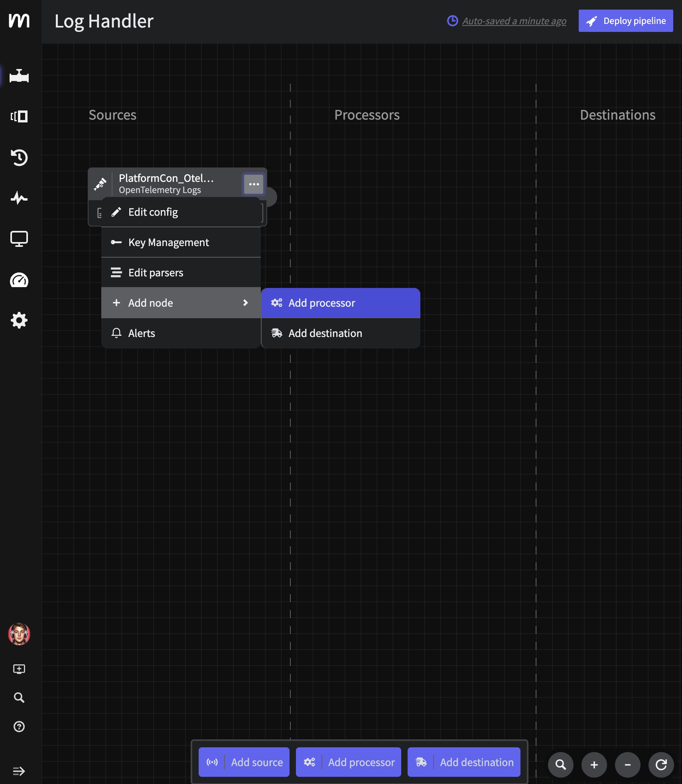Expand the Add node submenu arrow
The width and height of the screenshot is (682, 784).
tap(245, 303)
